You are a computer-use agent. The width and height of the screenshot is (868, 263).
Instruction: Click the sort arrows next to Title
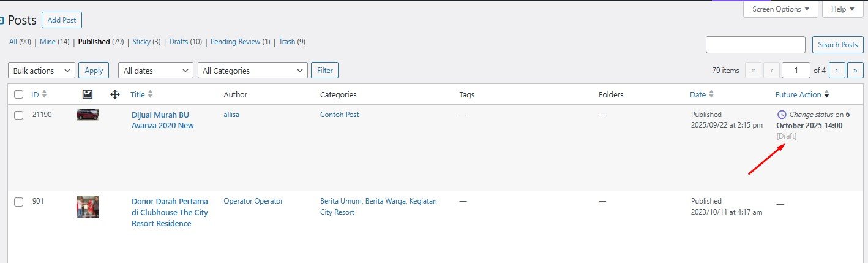point(151,94)
